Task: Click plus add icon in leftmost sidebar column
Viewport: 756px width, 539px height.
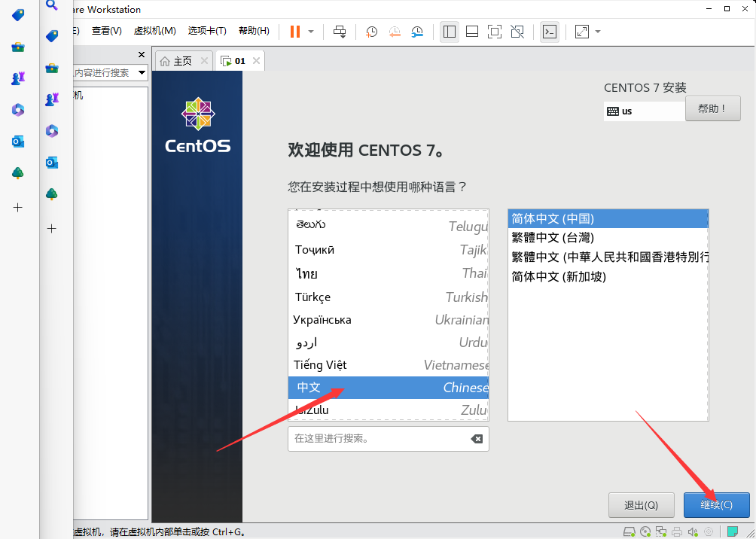Action: pyautogui.click(x=18, y=208)
